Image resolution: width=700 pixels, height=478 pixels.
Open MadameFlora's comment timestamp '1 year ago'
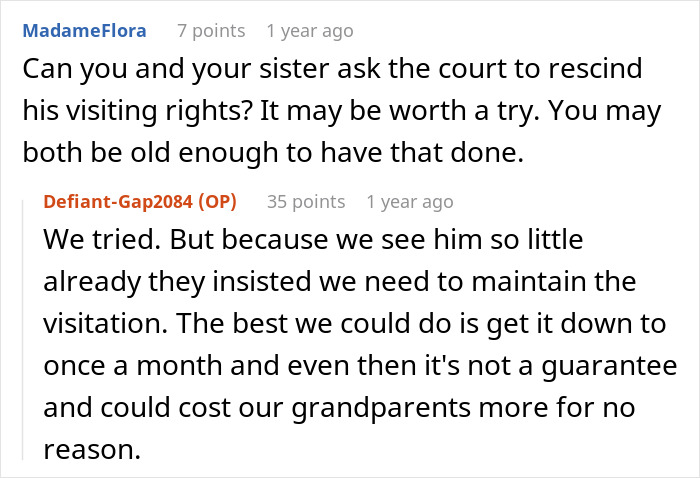coord(310,31)
